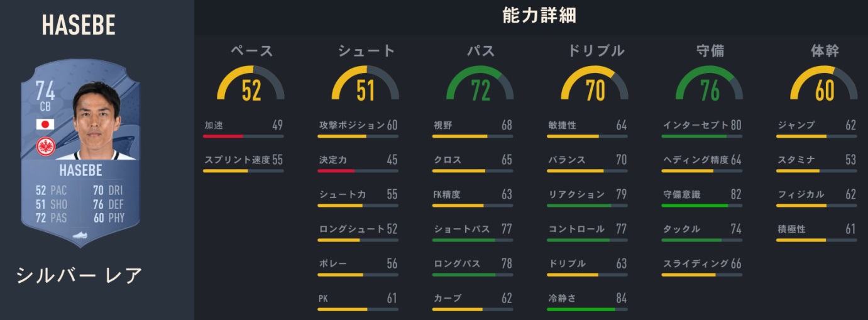Viewport: 868px width, 320px height.
Task: Click the Japan flag on the card
Action: (45, 124)
